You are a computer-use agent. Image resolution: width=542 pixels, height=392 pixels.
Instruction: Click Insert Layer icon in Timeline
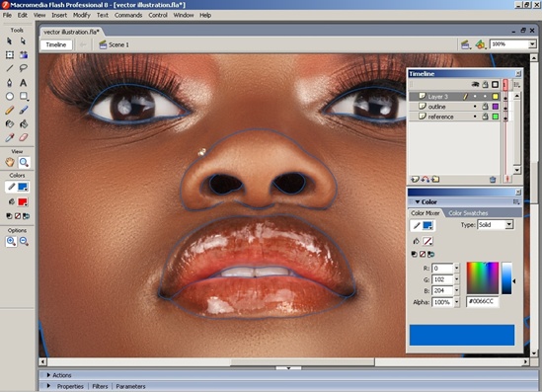tap(415, 179)
